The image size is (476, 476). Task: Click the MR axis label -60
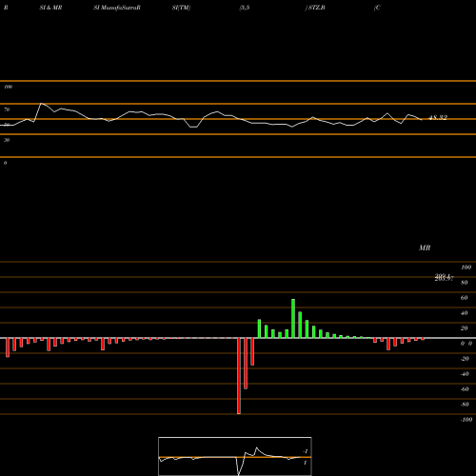465,389
